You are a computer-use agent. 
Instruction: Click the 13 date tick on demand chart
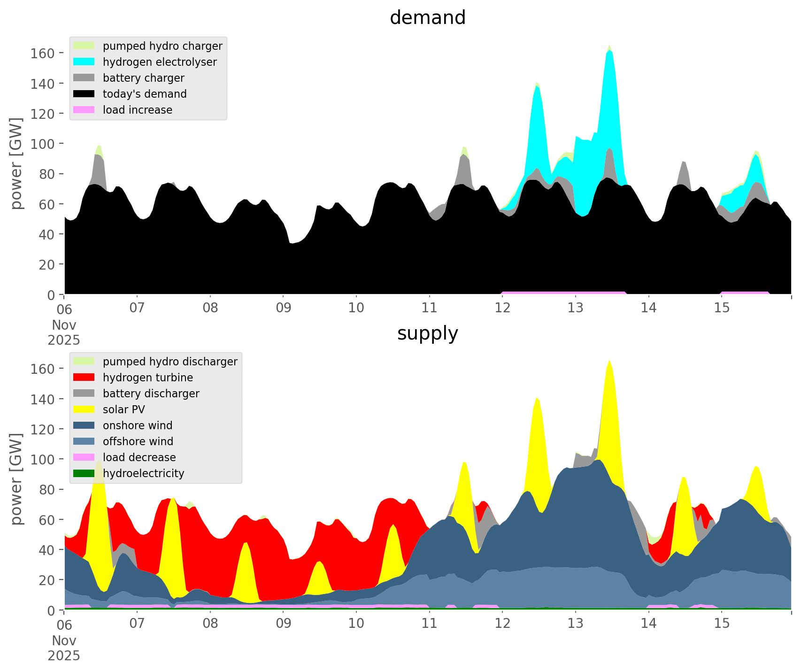pyautogui.click(x=575, y=308)
